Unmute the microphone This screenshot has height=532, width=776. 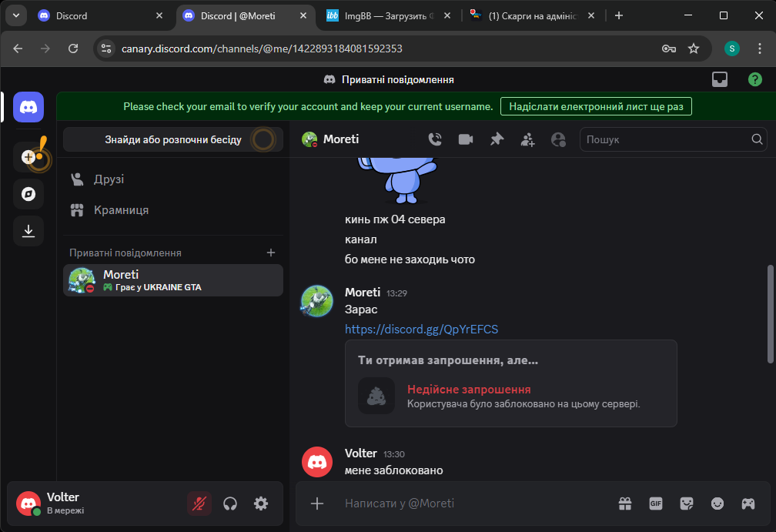point(199,504)
